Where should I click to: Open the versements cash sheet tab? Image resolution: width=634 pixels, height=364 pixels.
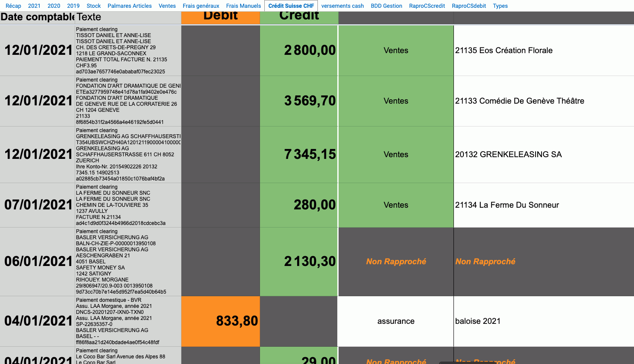342,6
